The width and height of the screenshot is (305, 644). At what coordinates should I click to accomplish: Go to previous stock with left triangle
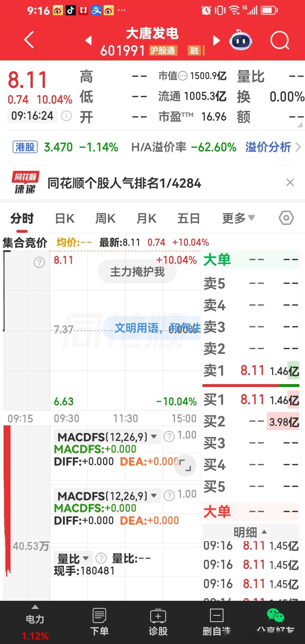(88, 40)
